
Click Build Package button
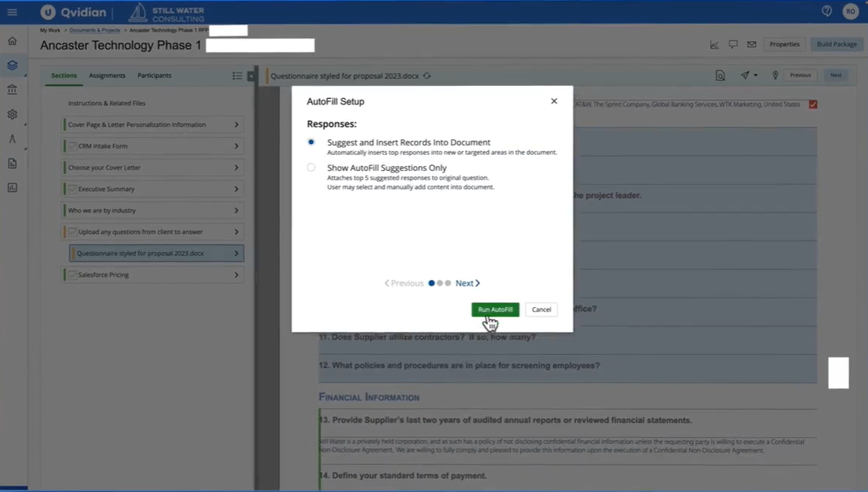[836, 44]
